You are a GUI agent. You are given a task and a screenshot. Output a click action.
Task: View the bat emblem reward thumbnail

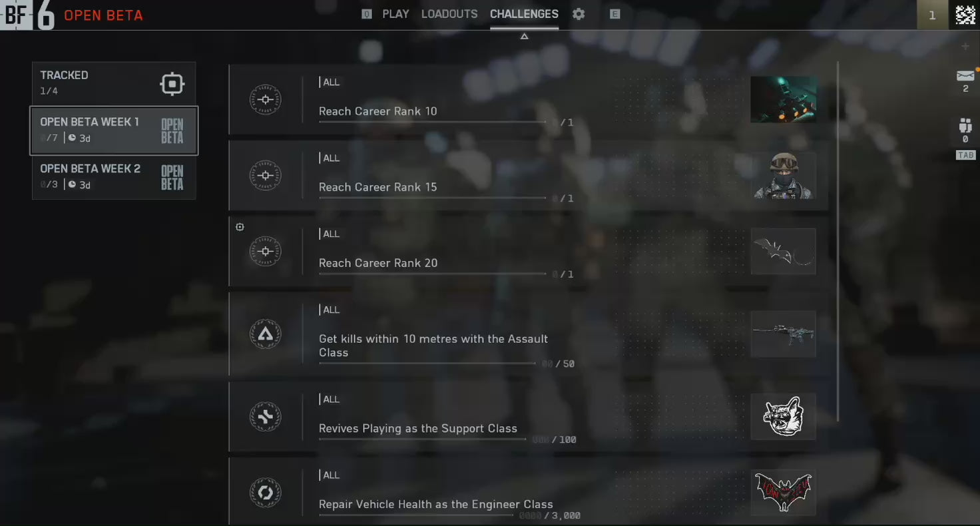pos(784,492)
